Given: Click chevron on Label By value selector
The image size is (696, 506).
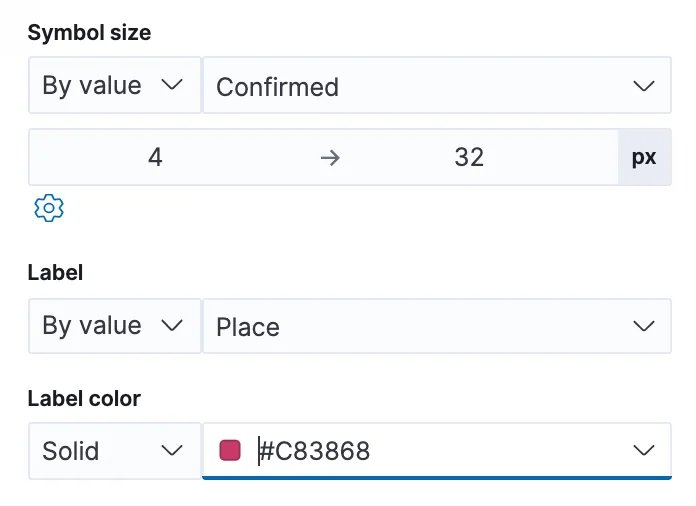Looking at the screenshot, I should click(x=173, y=325).
